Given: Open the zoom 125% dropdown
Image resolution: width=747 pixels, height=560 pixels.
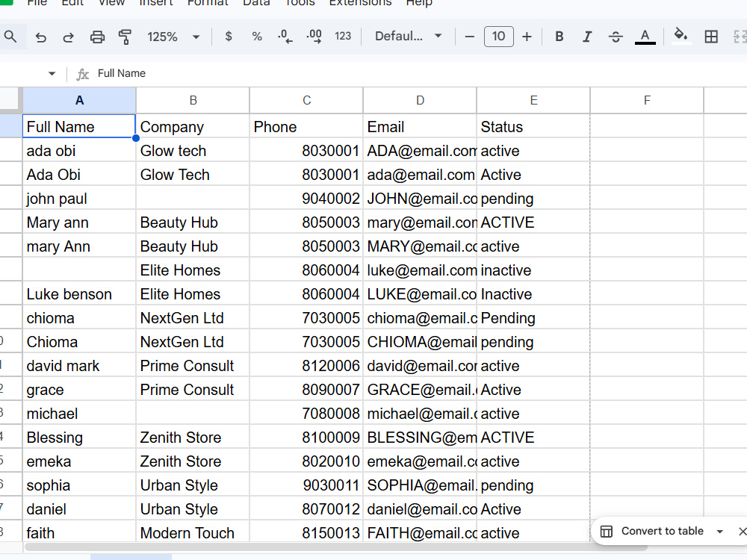Looking at the screenshot, I should [173, 37].
